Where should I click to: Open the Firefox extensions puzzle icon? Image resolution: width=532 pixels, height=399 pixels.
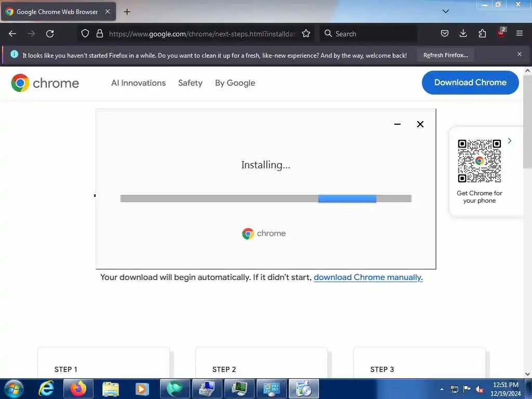[482, 34]
